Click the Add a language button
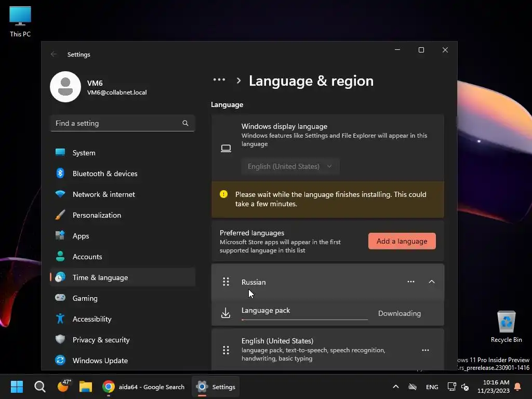This screenshot has width=532, height=399. pos(402,241)
